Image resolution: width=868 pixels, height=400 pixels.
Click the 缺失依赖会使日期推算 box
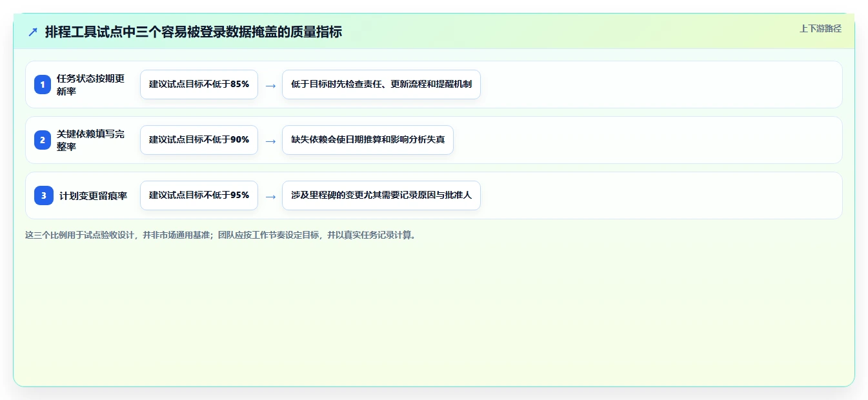[x=368, y=140]
